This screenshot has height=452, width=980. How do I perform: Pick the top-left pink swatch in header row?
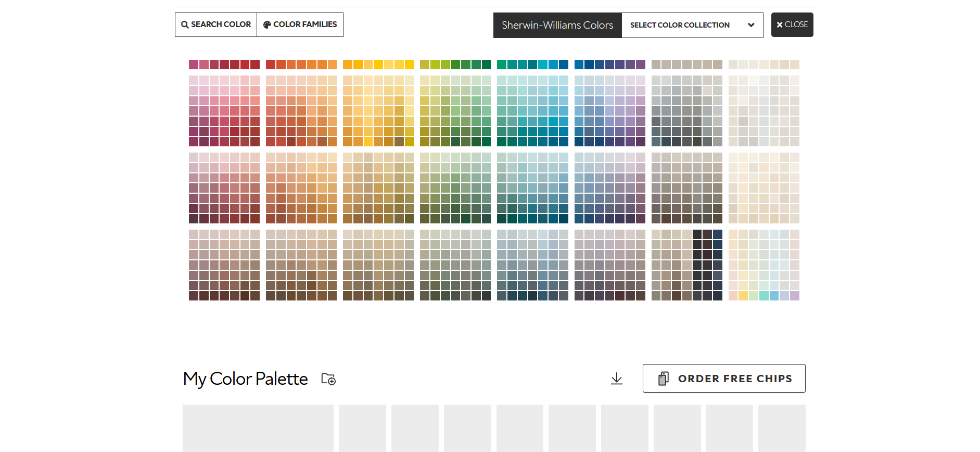[x=194, y=65]
